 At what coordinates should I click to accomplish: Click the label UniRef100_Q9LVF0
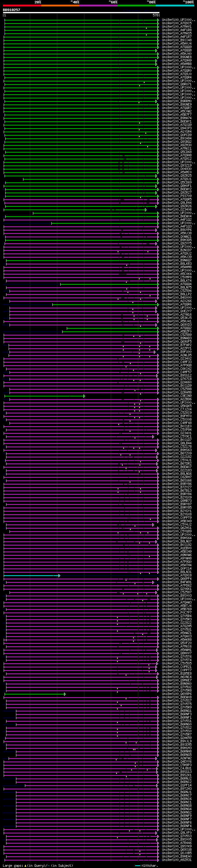click(177, 833)
